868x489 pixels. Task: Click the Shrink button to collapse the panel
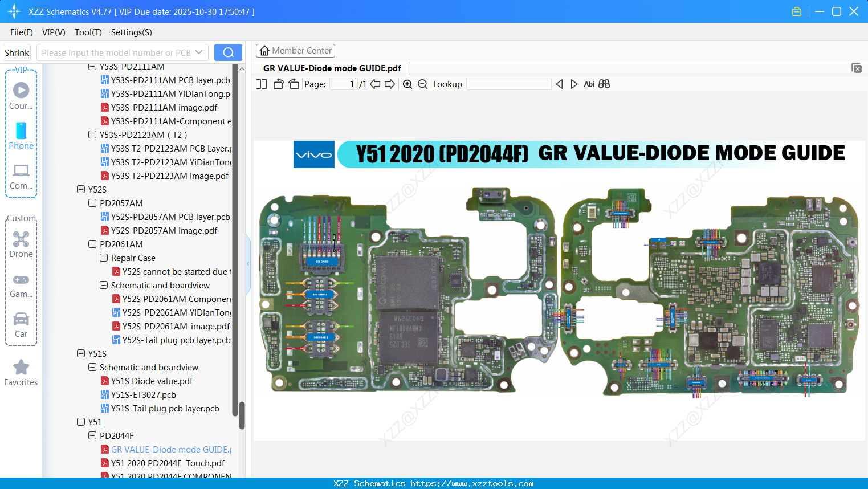pyautogui.click(x=17, y=52)
